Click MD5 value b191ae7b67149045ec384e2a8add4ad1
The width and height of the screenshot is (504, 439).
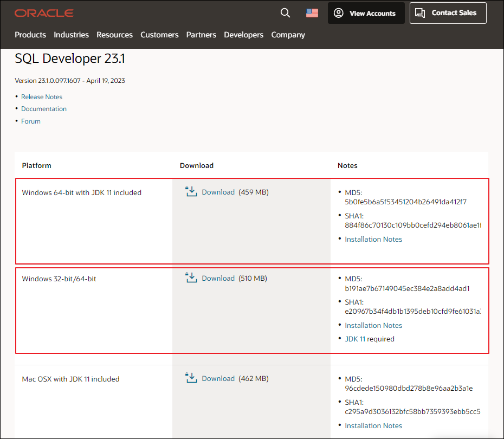pyautogui.click(x=407, y=288)
